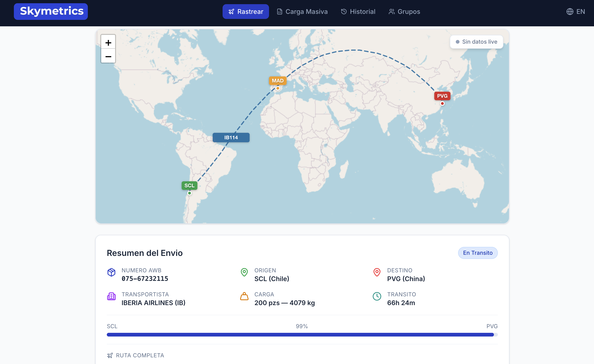The image size is (594, 364).
Task: Click the TRANSITO clock icon
Action: tap(377, 297)
